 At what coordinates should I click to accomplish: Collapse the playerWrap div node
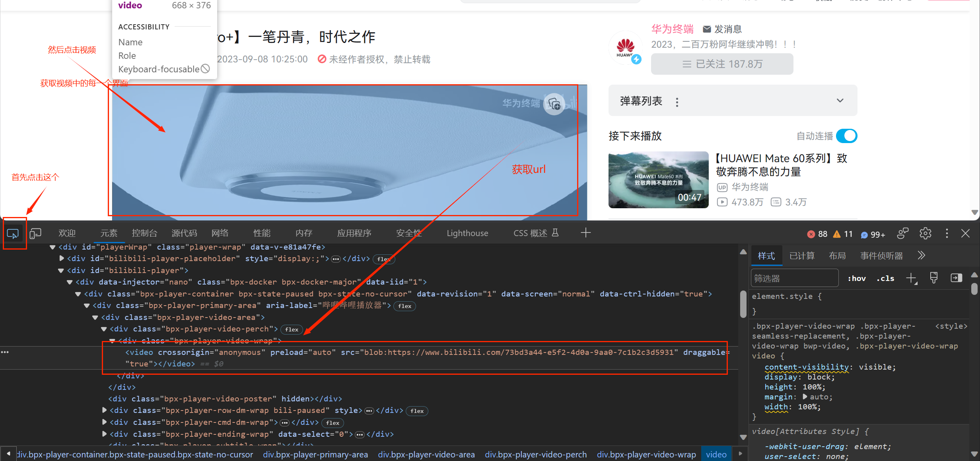point(52,247)
